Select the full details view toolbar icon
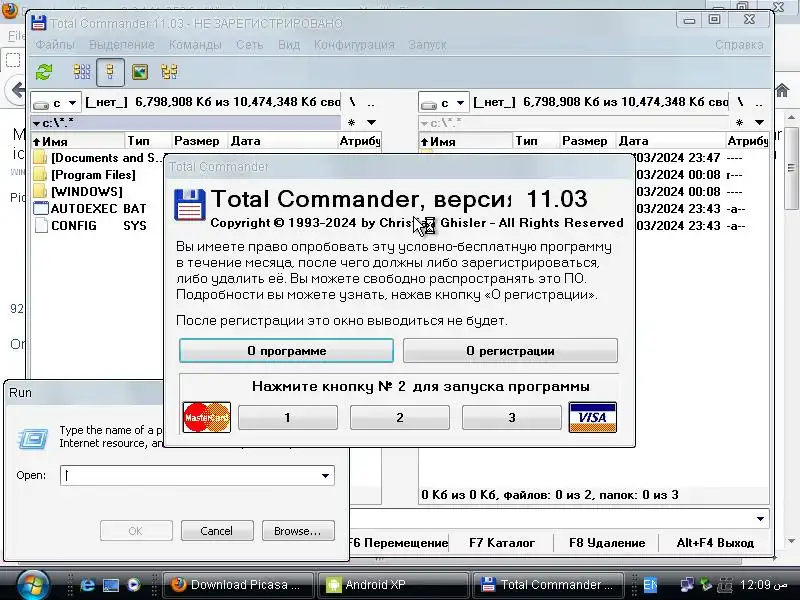The height and width of the screenshot is (600, 800). [x=110, y=71]
